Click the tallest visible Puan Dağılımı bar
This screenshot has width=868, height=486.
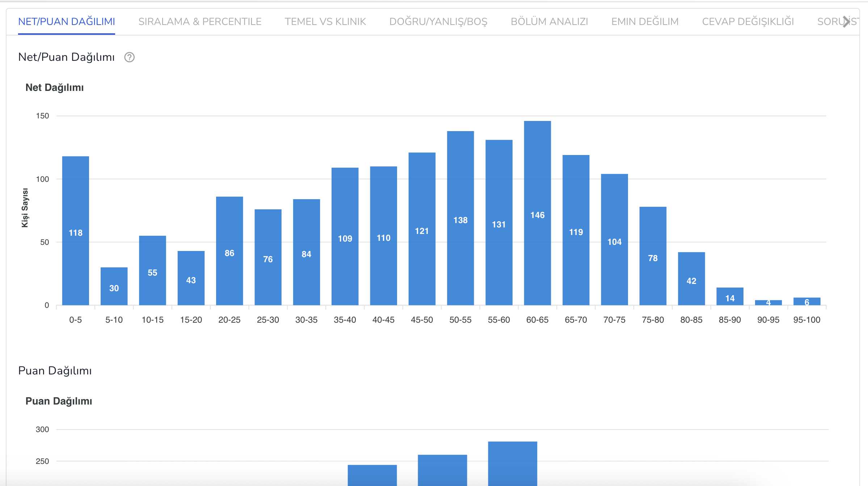pos(513,464)
